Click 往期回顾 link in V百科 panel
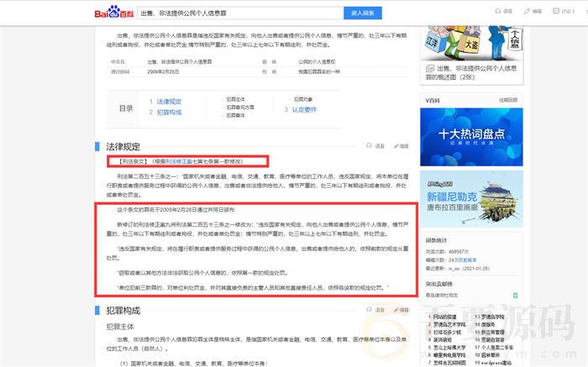This screenshot has height=367, width=588. click(508, 100)
